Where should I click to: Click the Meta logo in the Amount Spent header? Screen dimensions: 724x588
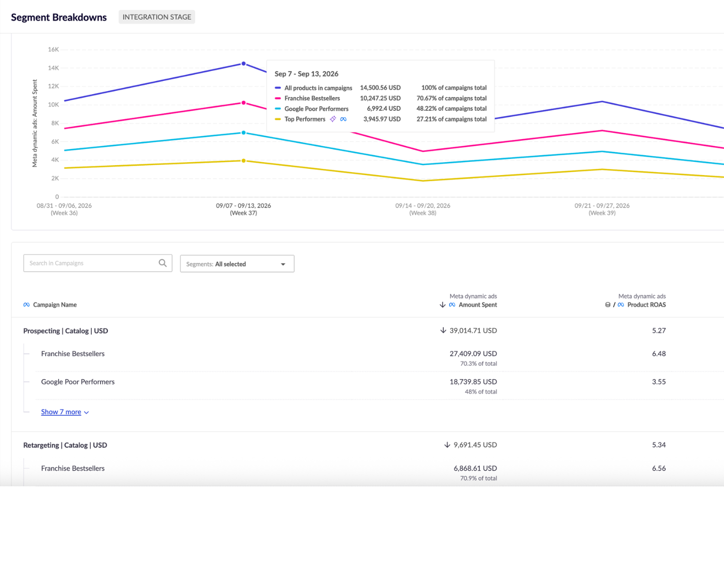tap(452, 305)
